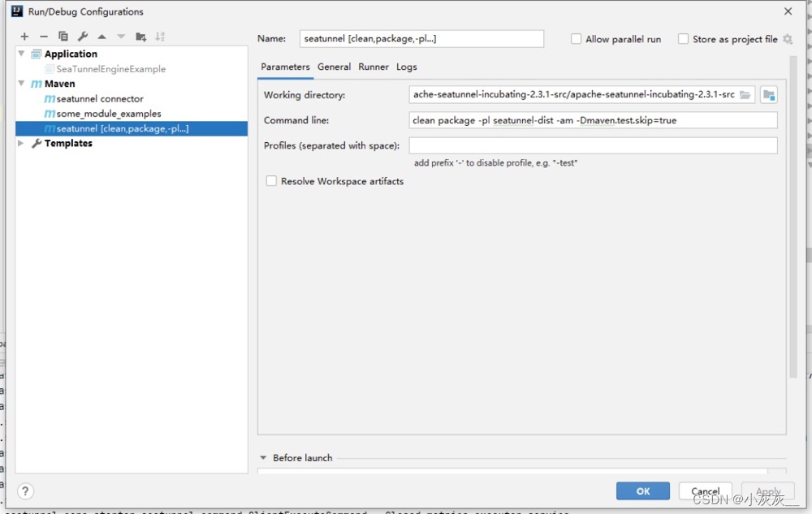
Task: Check Store as project file
Action: coord(683,39)
